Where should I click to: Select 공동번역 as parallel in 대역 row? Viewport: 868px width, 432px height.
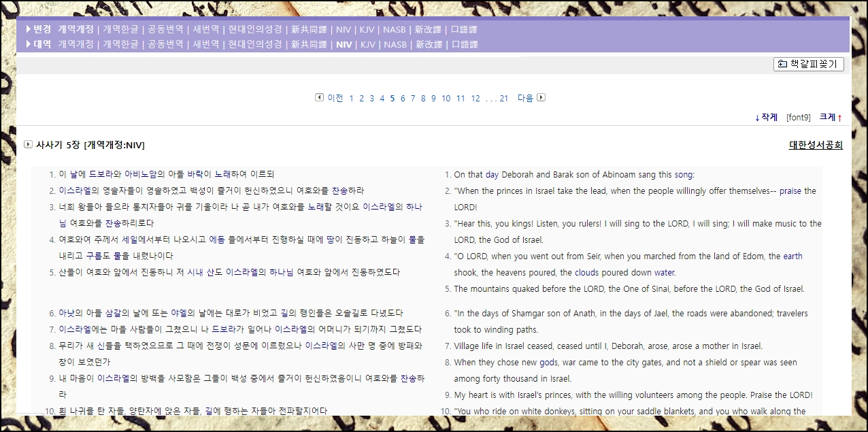[165, 44]
